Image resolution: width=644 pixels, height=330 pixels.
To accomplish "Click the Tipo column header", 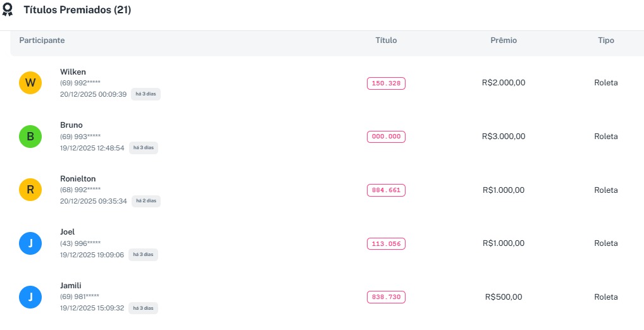I will (606, 40).
